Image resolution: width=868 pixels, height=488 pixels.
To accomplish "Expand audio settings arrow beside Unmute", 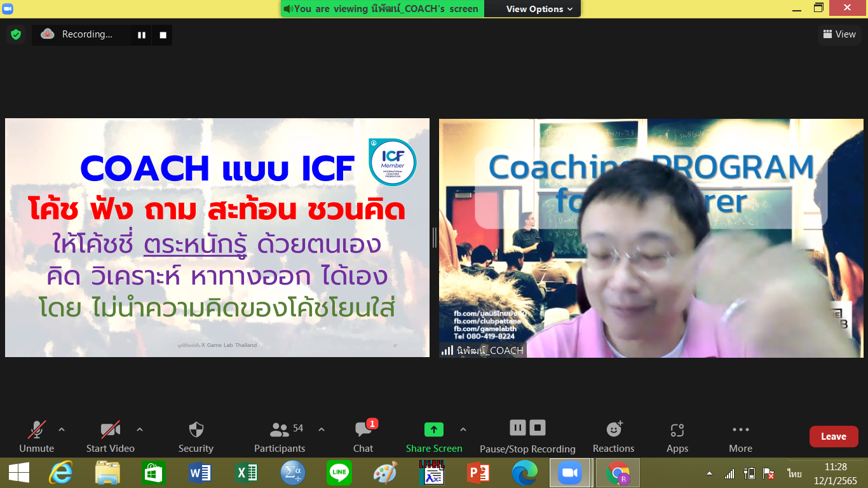I will tap(62, 430).
